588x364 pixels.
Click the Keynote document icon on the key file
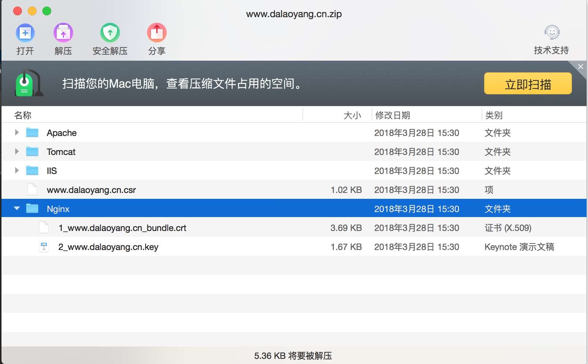pyautogui.click(x=44, y=246)
